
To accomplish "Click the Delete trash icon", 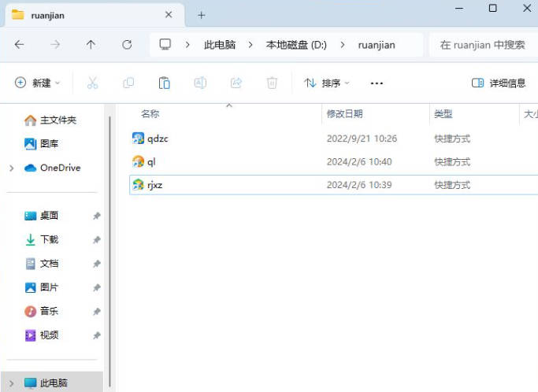I will (x=272, y=83).
